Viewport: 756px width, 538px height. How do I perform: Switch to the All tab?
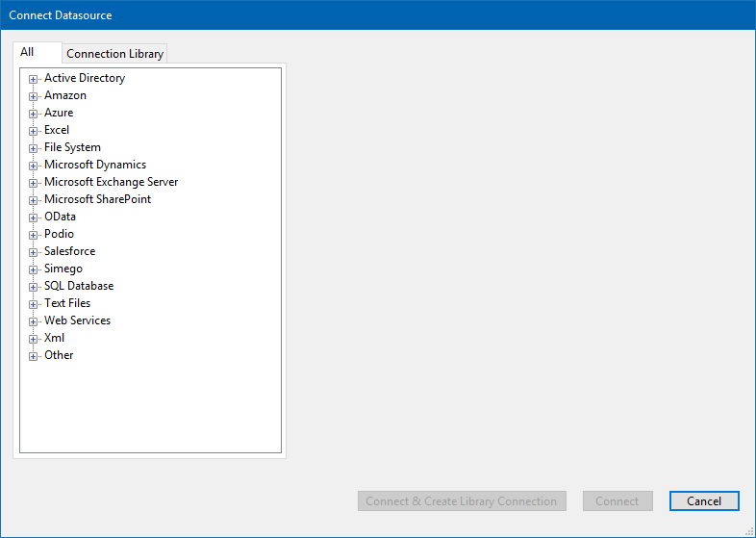click(38, 52)
